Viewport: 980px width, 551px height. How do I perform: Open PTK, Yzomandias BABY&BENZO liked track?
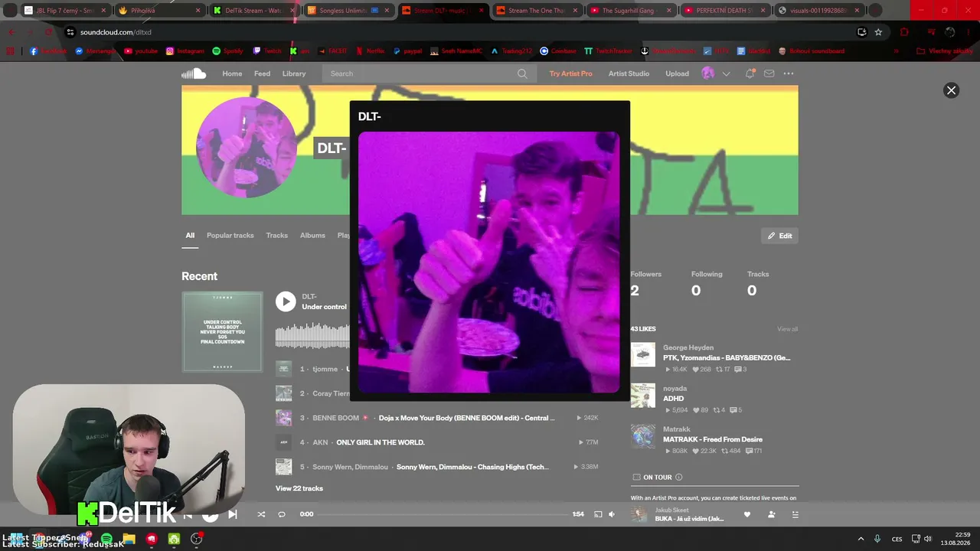click(x=727, y=357)
